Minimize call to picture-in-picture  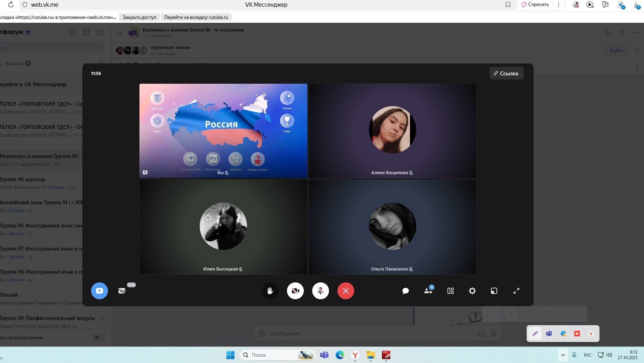pos(494,291)
